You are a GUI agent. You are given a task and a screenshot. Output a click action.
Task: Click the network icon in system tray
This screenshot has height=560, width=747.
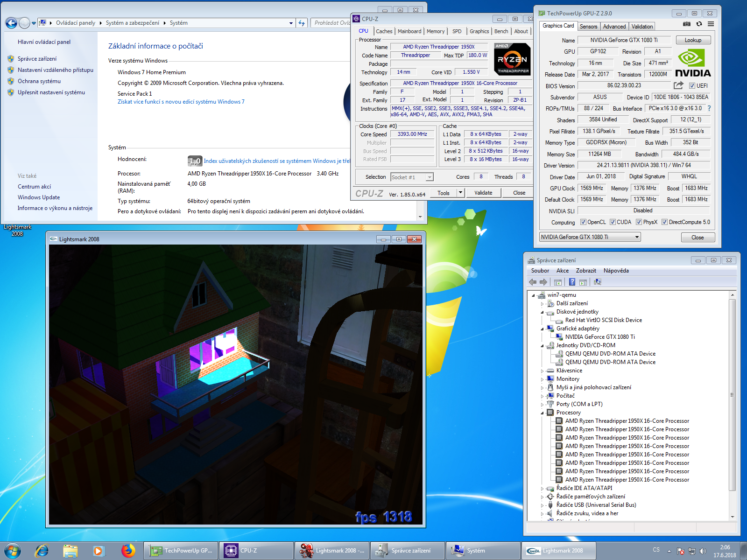pyautogui.click(x=692, y=551)
